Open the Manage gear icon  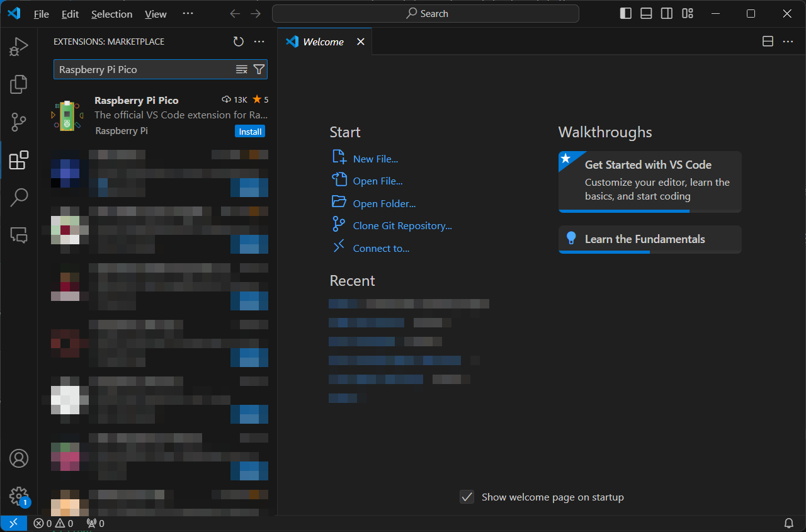coord(18,495)
